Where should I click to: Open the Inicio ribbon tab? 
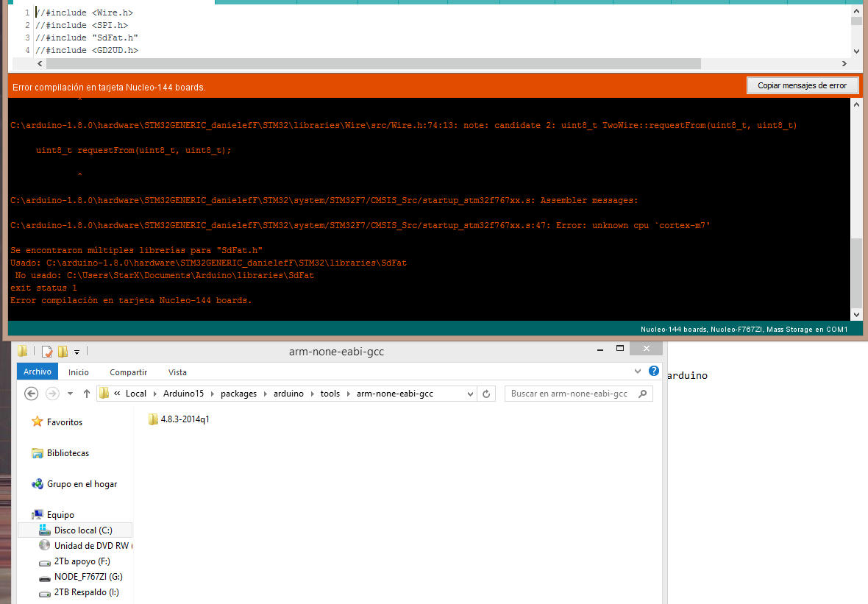79,372
